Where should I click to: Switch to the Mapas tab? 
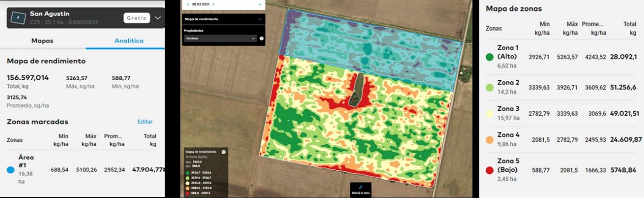[x=42, y=41]
